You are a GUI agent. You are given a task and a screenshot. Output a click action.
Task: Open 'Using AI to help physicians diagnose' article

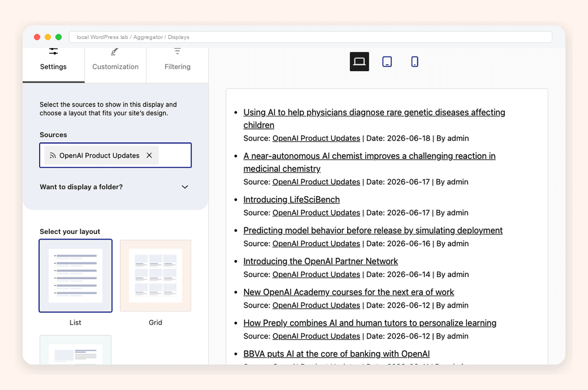(374, 119)
